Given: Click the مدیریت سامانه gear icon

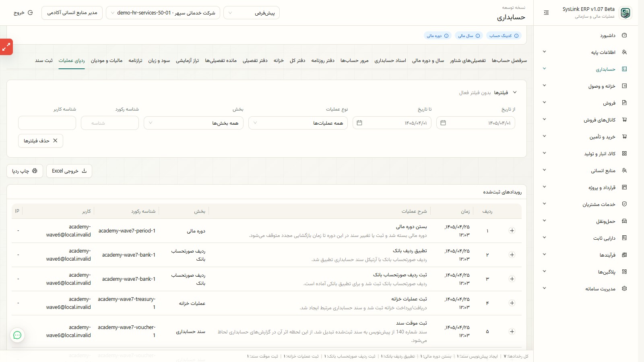Looking at the screenshot, I should coord(624,289).
